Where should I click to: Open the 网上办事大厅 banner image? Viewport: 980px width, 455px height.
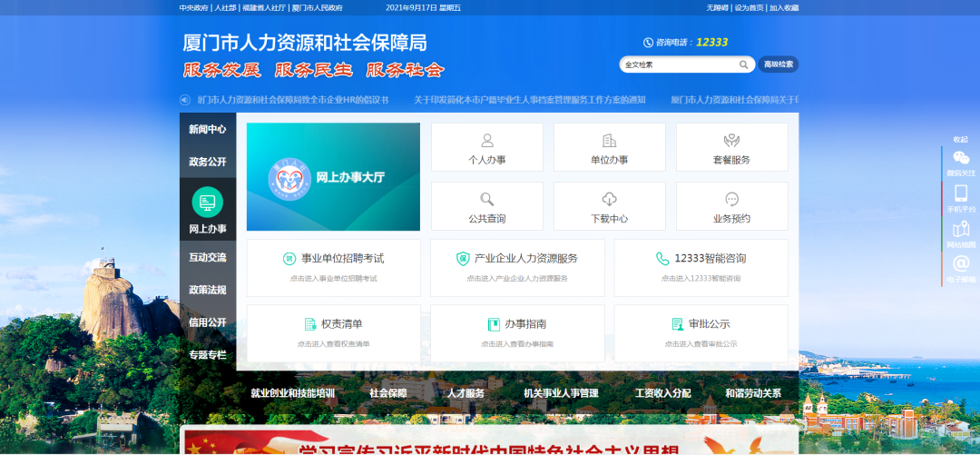[333, 176]
